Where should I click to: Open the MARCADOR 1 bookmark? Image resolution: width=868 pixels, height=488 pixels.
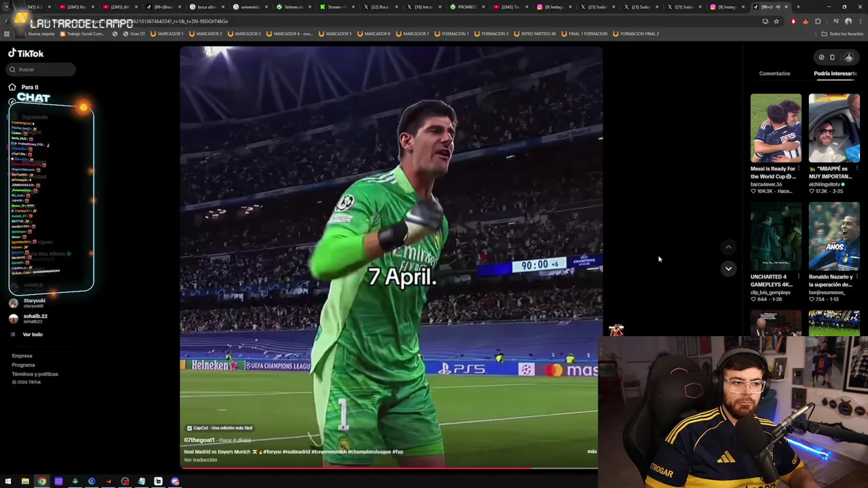pos(167,33)
